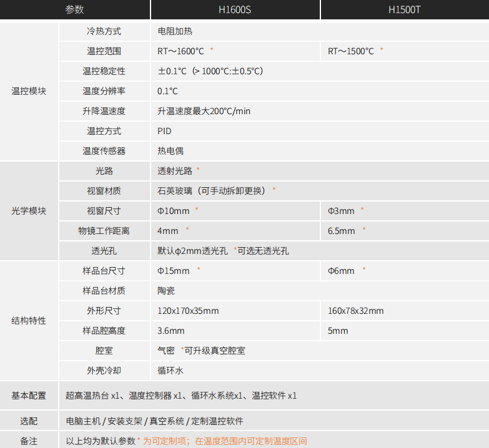Viewport: 489px width, 448px height.
Task: Select the H1500T column header
Action: coord(405,9)
